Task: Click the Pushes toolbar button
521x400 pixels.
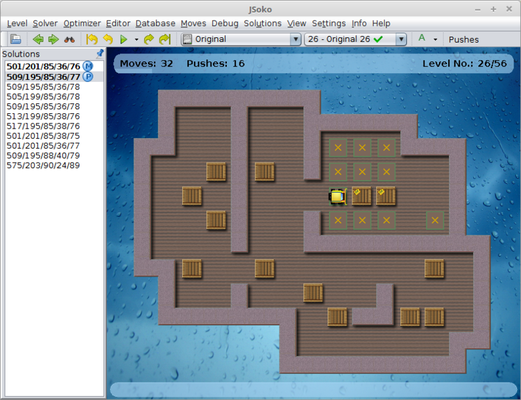Action: click(463, 40)
